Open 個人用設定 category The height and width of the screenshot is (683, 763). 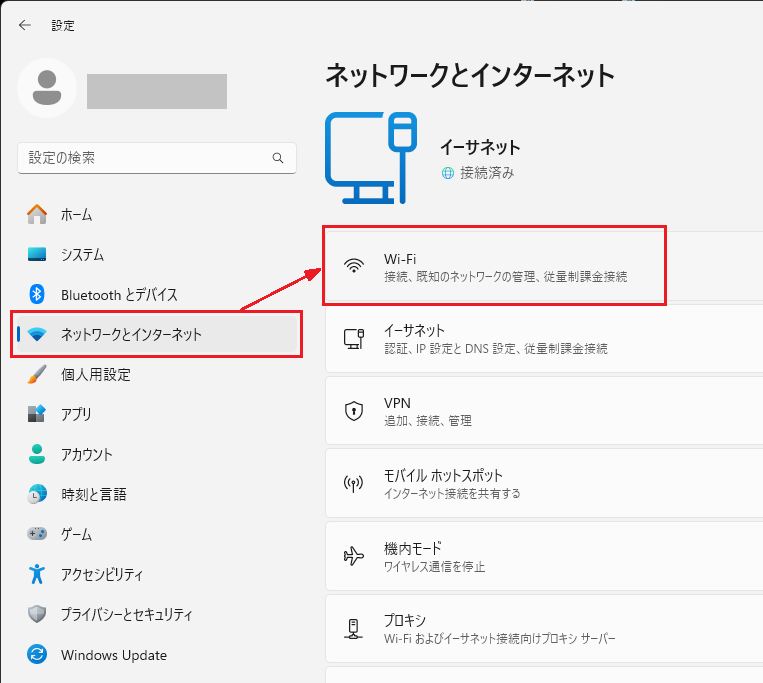(157, 374)
